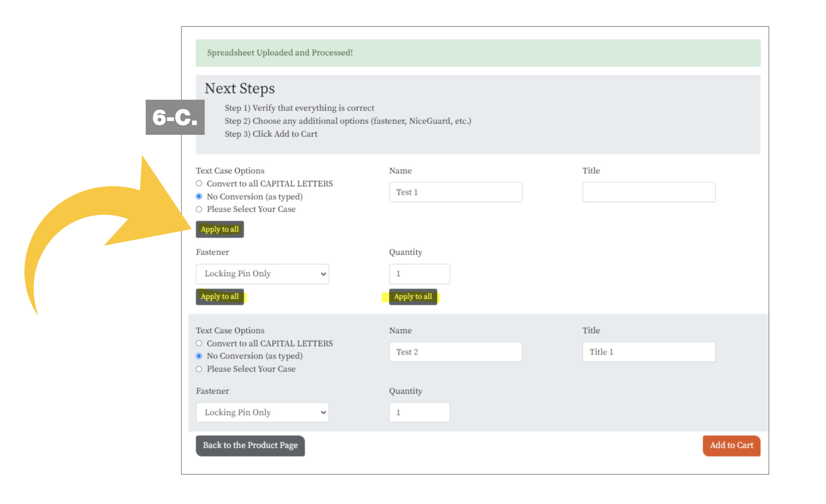The height and width of the screenshot is (504, 826).
Task: Open second Fastener 'Locking Pin Only' dropdown
Action: tap(262, 412)
